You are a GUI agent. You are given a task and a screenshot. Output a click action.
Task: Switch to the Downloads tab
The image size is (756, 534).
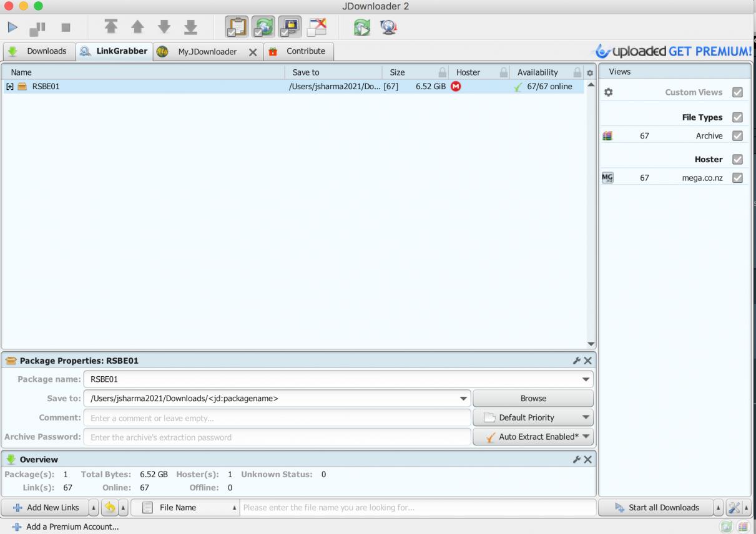(x=39, y=51)
